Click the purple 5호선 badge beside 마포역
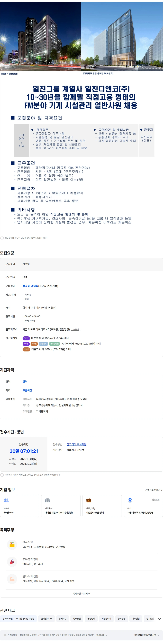The width and height of the screenshot is (163, 644). coord(26,338)
